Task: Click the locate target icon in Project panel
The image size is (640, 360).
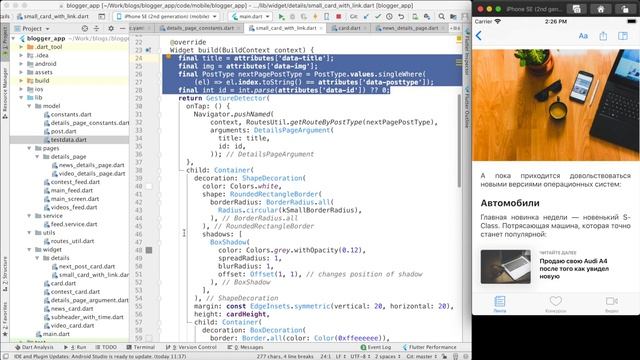Action: [84, 29]
